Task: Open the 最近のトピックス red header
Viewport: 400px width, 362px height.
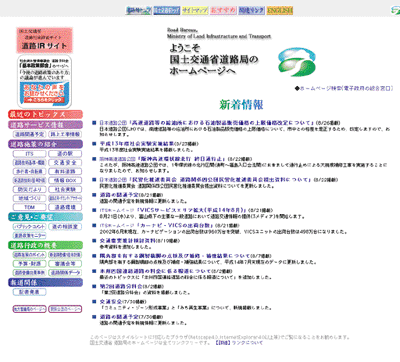Action: tap(45, 114)
